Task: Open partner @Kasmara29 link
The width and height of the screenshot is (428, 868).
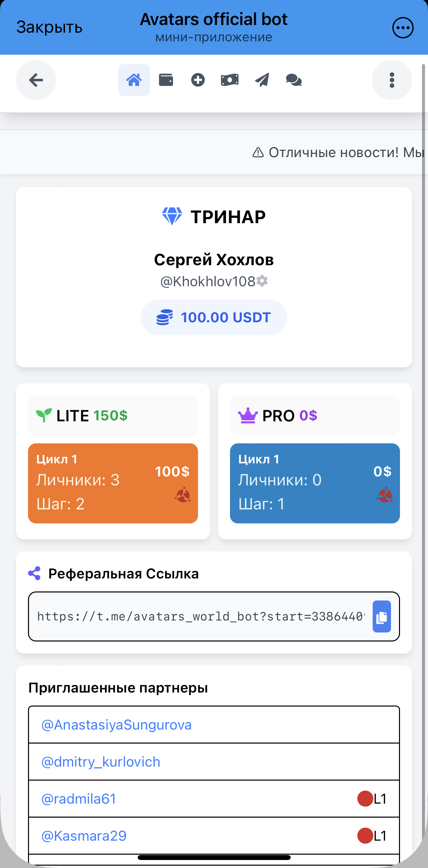Action: point(84,836)
